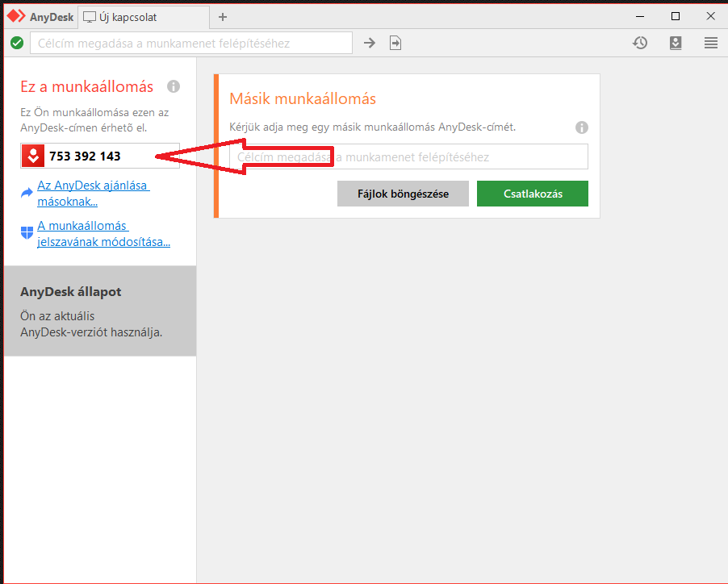Close the AnyDesk window
Screen dimensions: 728x584
[711, 17]
